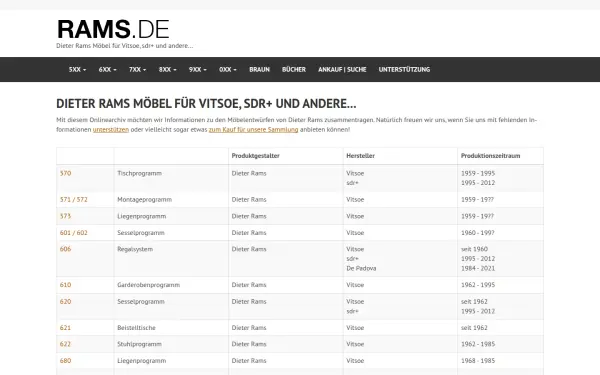Screen dimensions: 600x375
Task: Click the tagline under the RAMS.DE logo
Action: [125, 46]
